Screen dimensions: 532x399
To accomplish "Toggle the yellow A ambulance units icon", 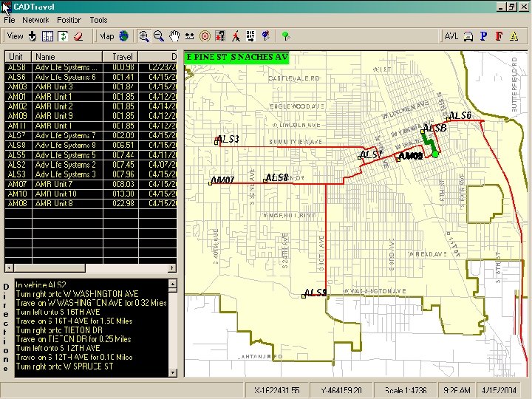I will point(514,36).
